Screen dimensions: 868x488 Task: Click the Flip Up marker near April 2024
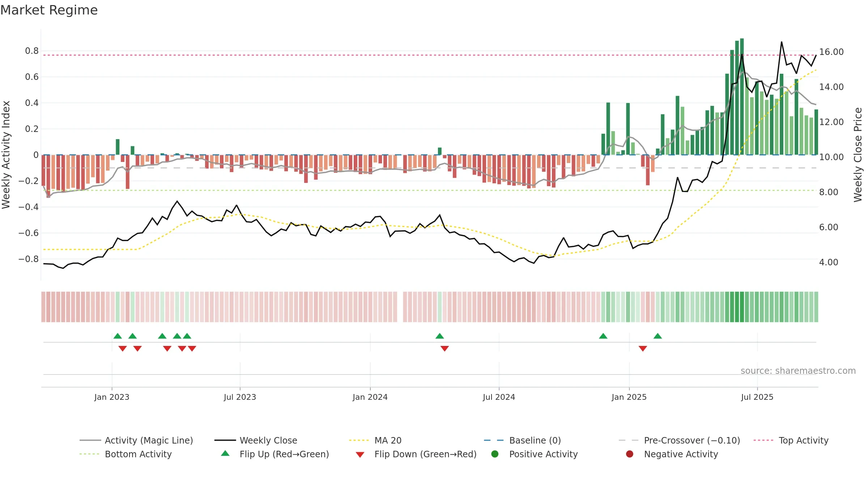[440, 336]
